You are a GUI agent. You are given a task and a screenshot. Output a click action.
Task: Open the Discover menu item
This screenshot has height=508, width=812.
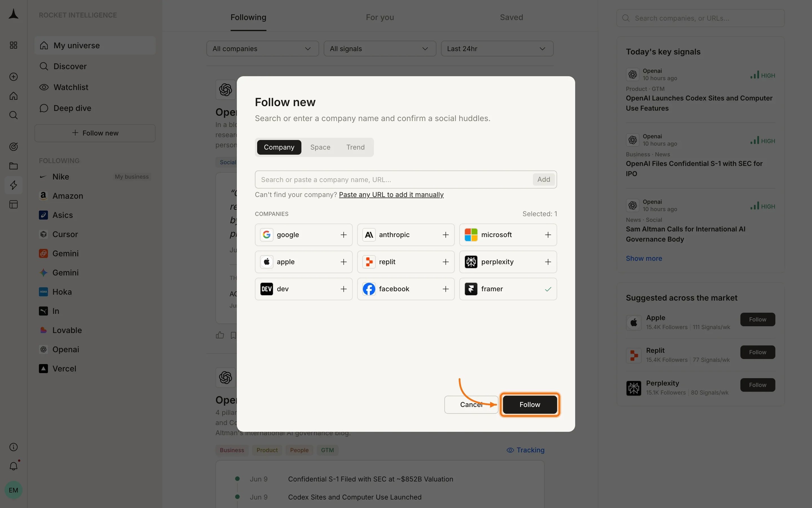pyautogui.click(x=95, y=66)
